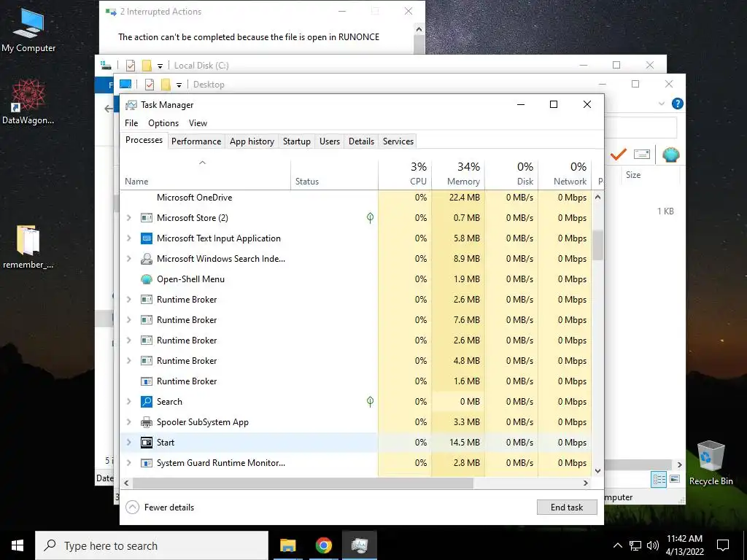Screen dimensions: 747x560
Task: Switch Desktop window to details view
Action: point(659,480)
